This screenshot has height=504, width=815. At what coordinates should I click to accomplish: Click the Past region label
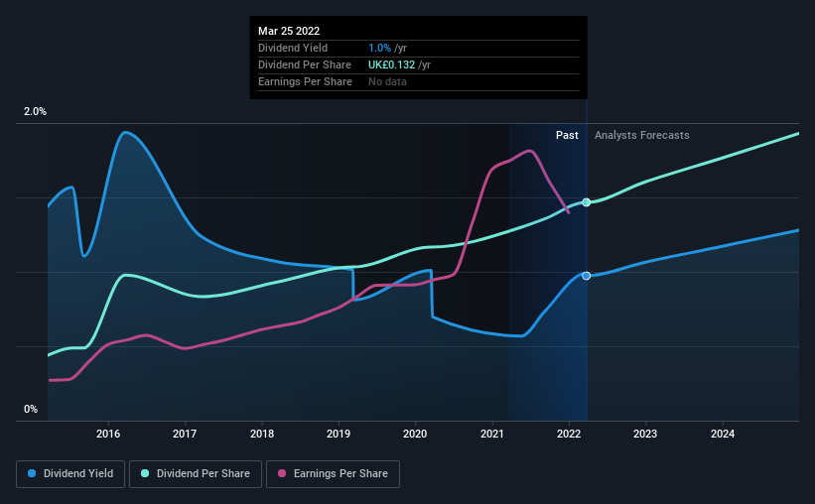tap(567, 136)
